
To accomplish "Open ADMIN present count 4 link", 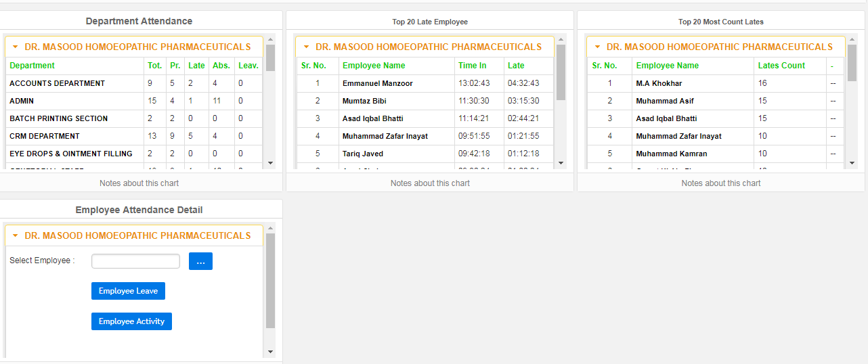I will [x=172, y=101].
